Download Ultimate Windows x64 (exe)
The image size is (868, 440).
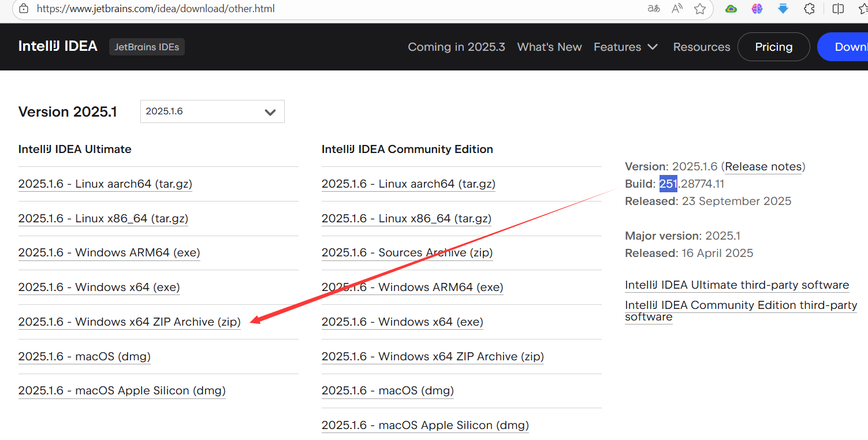tap(99, 287)
